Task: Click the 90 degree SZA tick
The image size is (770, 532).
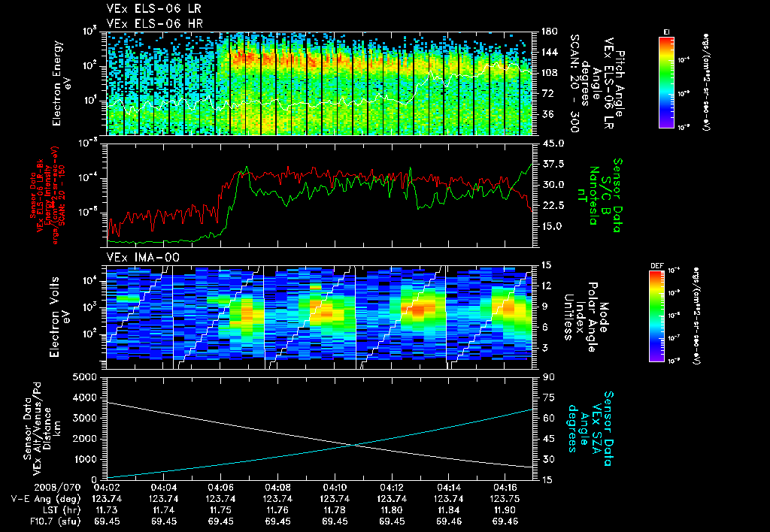Action: coord(549,377)
